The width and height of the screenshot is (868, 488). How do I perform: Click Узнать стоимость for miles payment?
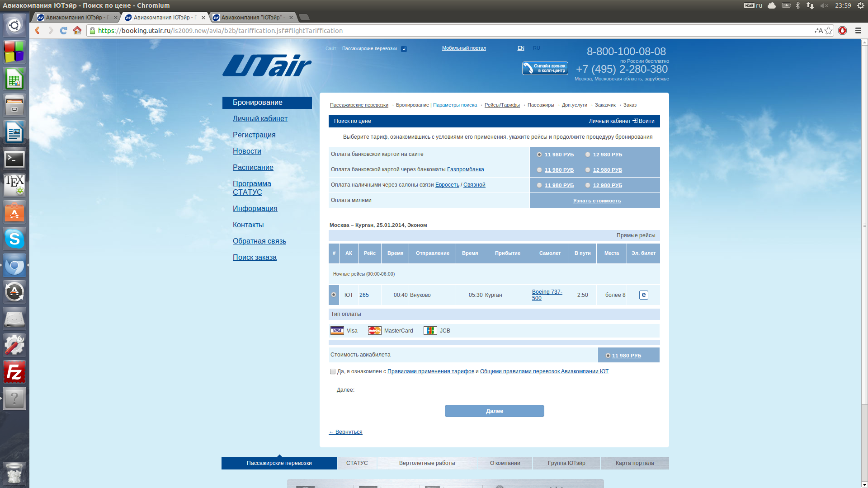[x=597, y=201]
